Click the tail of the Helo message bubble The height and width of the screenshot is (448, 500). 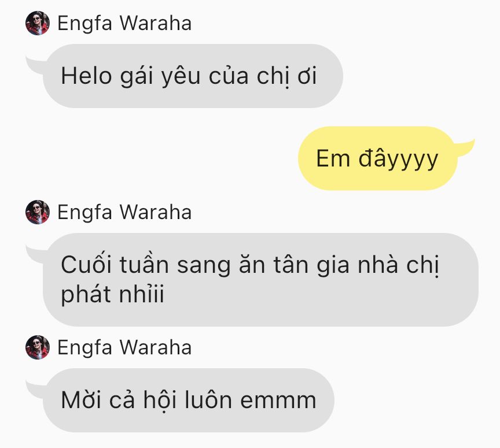coord(35,65)
